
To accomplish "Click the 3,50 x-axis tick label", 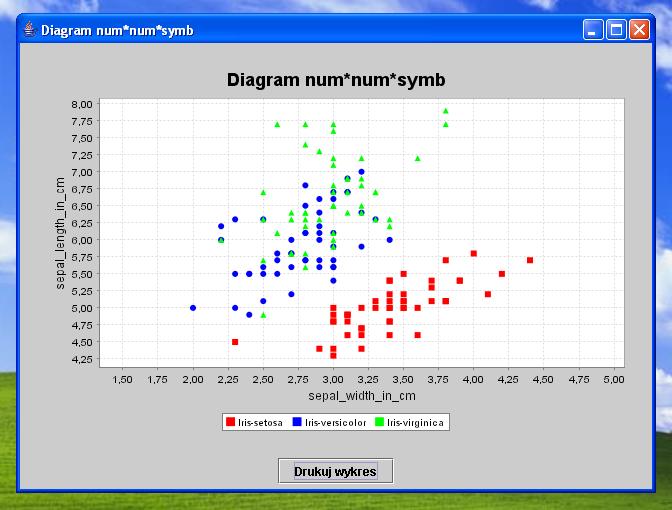I will (x=403, y=379).
